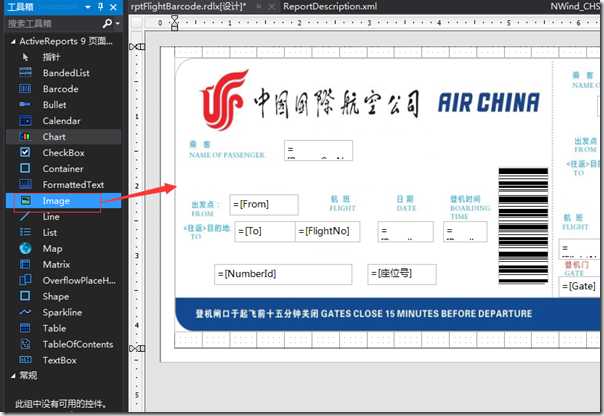604x416 pixels.
Task: Click the 'ActiveReports 9 页面...' group label
Action: [x=66, y=41]
